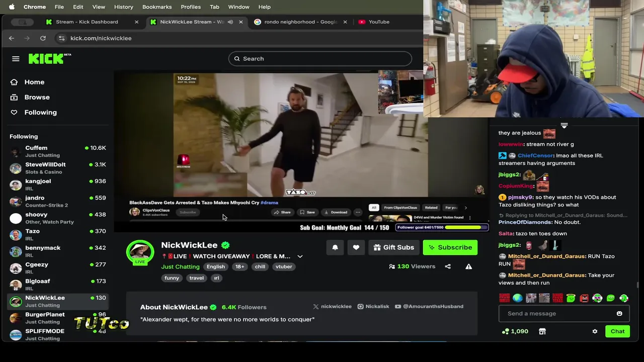Select the 18+ tag

[x=240, y=266]
